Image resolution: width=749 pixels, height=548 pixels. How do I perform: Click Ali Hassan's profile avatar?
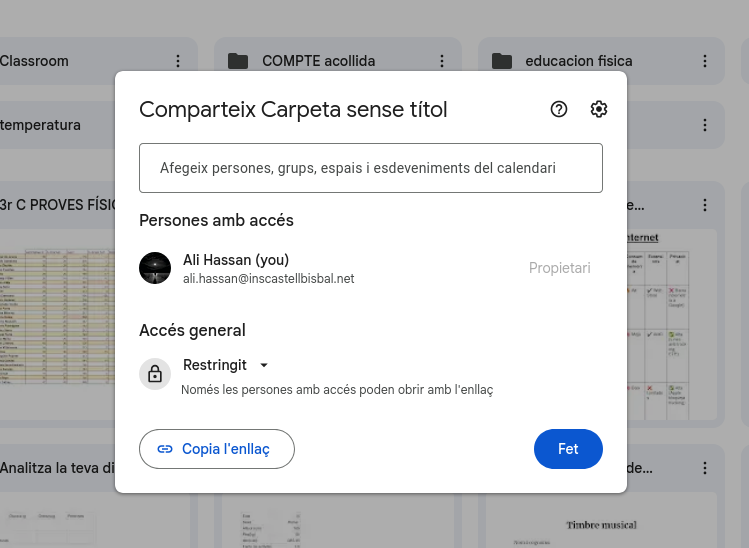pos(155,268)
